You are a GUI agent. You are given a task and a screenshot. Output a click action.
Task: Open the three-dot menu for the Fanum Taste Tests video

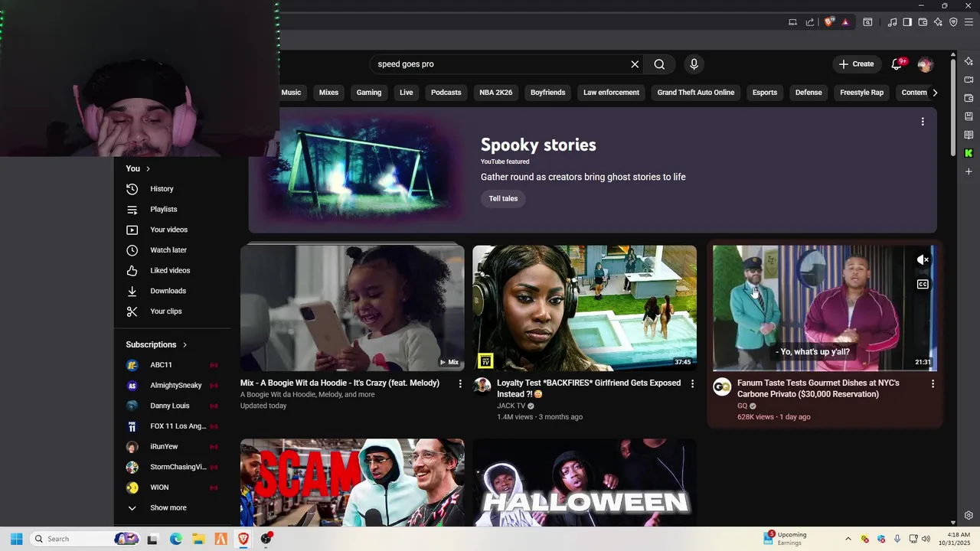pyautogui.click(x=933, y=383)
